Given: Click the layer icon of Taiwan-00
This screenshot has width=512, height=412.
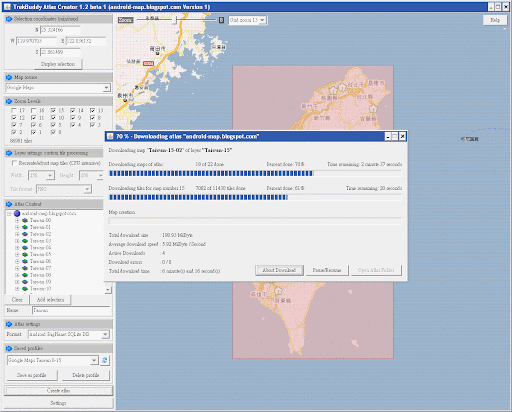Looking at the screenshot, I should pos(25,220).
